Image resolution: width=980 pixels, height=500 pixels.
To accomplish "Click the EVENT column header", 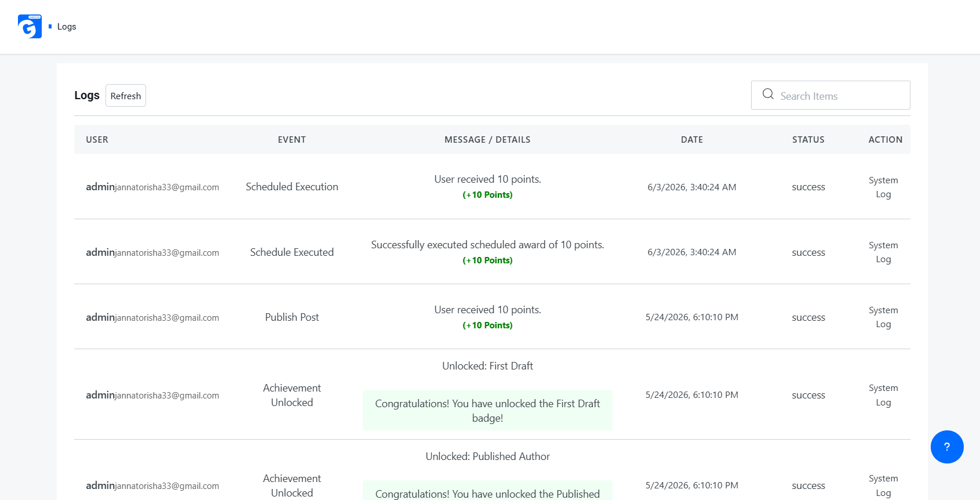I will 292,140.
